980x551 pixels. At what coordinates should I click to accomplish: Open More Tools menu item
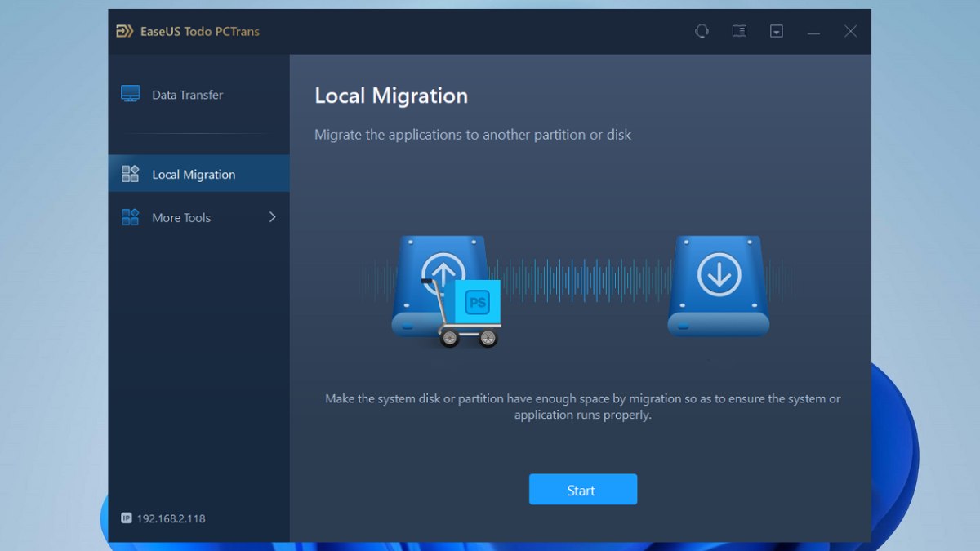pyautogui.click(x=198, y=217)
